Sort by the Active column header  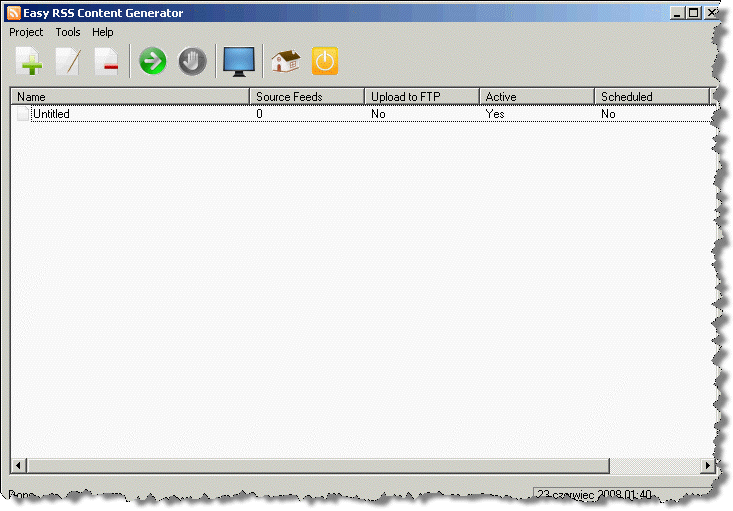537,96
